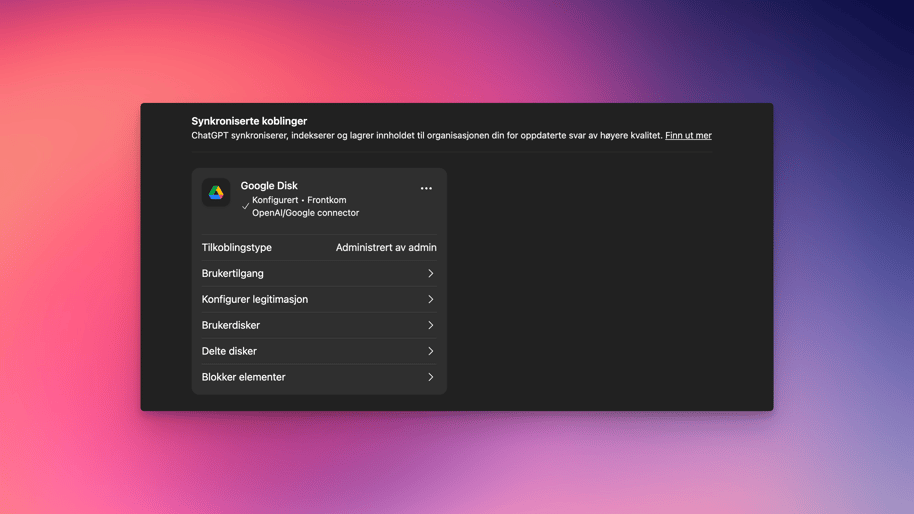The image size is (914, 514).
Task: Open the 'Blokker elementer' label
Action: (244, 377)
